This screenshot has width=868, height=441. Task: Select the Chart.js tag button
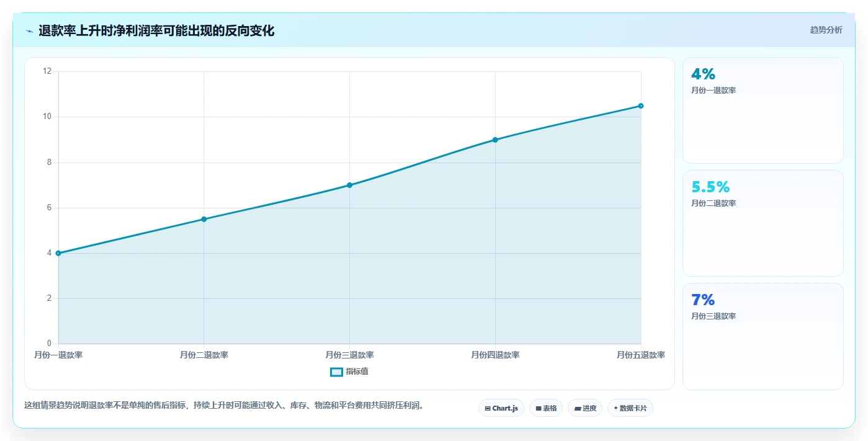tap(501, 408)
